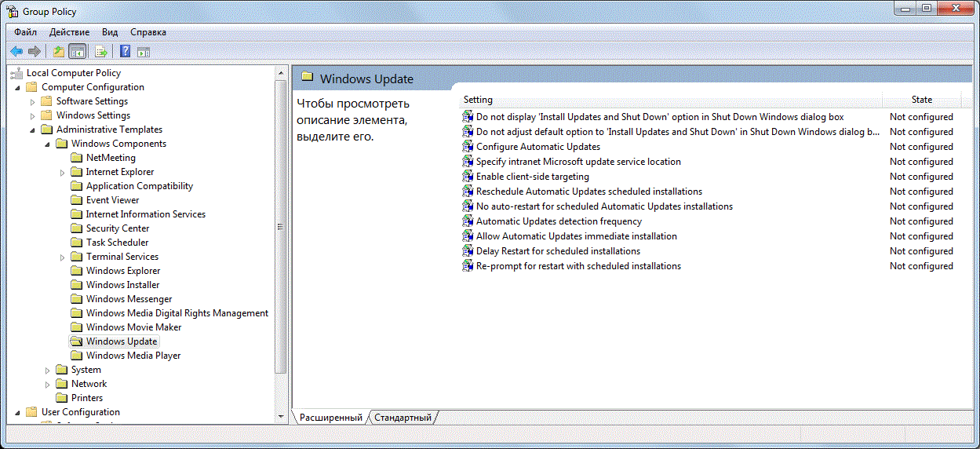Click the Windows Installer folder icon
The width and height of the screenshot is (980, 449).
[76, 285]
